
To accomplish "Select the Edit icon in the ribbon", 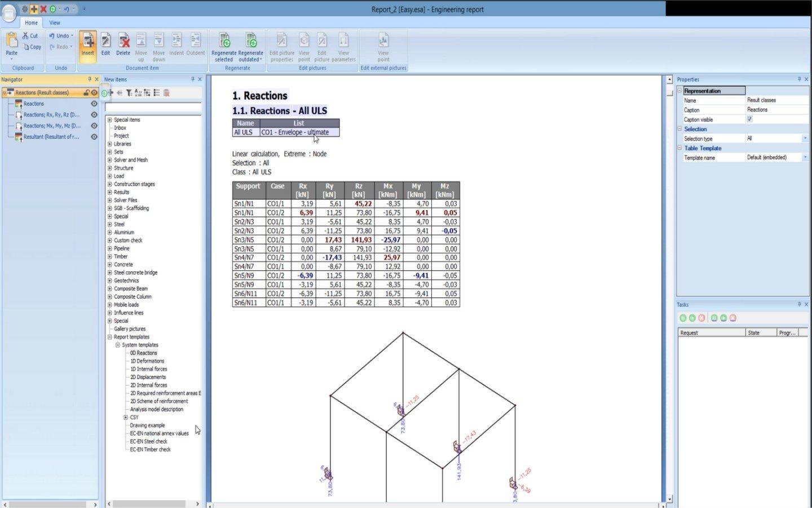I will [105, 44].
